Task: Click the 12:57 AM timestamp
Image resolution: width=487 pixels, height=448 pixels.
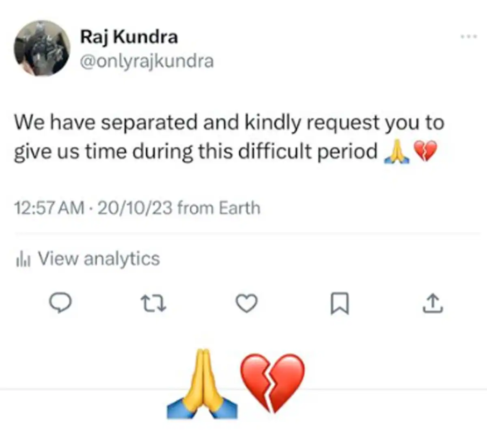Action: pyautogui.click(x=49, y=208)
